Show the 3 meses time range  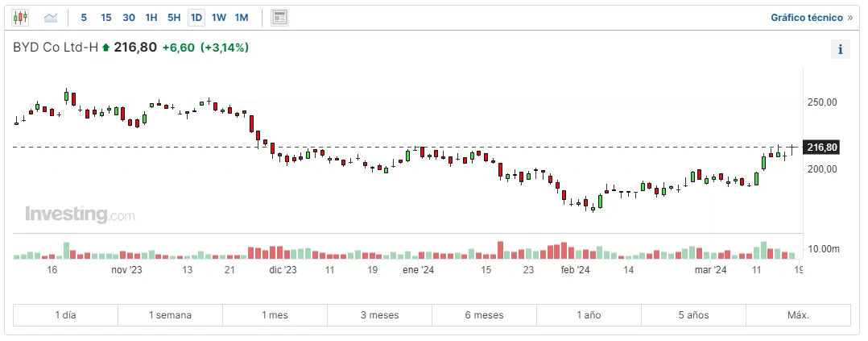(380, 315)
